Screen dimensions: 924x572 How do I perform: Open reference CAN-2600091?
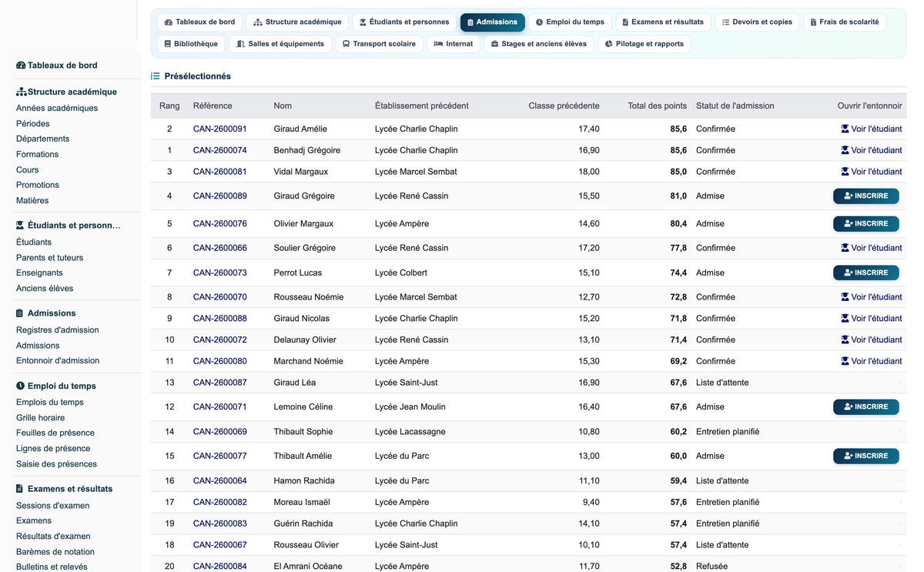(x=220, y=129)
